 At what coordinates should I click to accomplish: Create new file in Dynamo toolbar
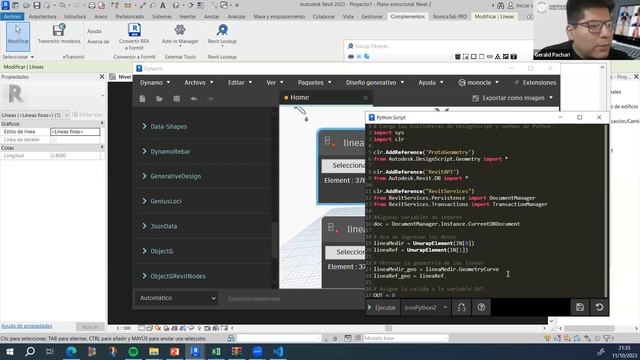coord(142,98)
